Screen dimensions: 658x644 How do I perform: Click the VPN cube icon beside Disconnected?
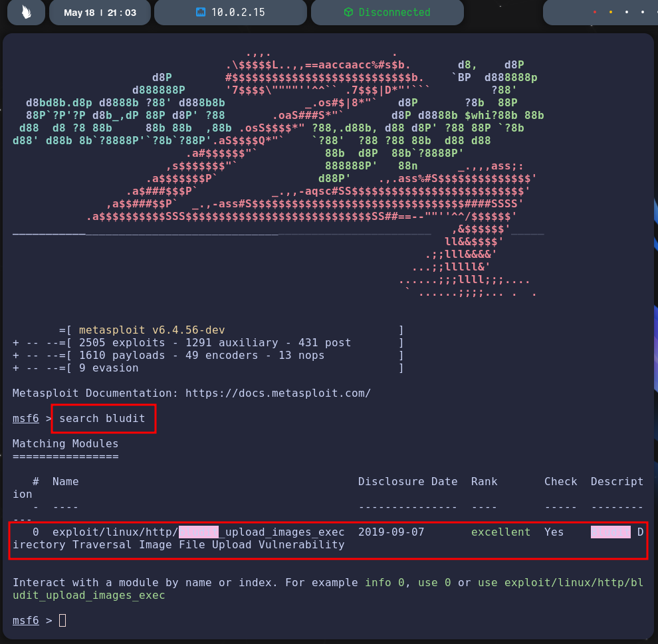(348, 12)
